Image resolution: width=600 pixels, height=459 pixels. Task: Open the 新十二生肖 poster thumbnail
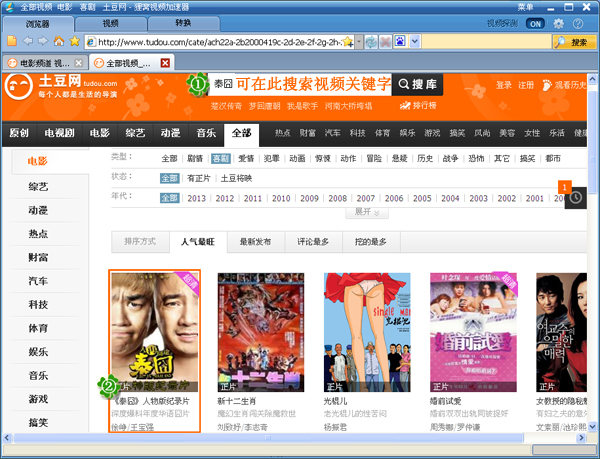(x=261, y=332)
